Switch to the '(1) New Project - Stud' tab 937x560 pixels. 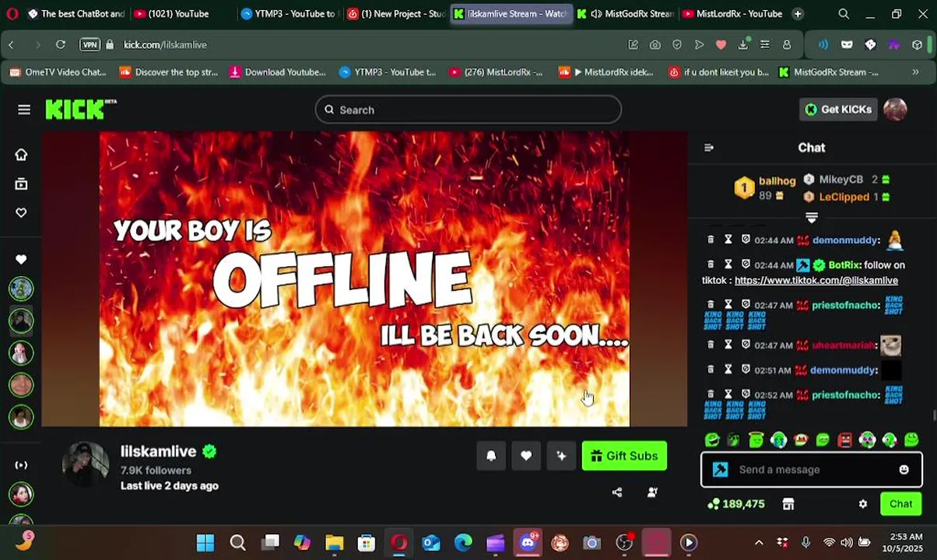395,13
